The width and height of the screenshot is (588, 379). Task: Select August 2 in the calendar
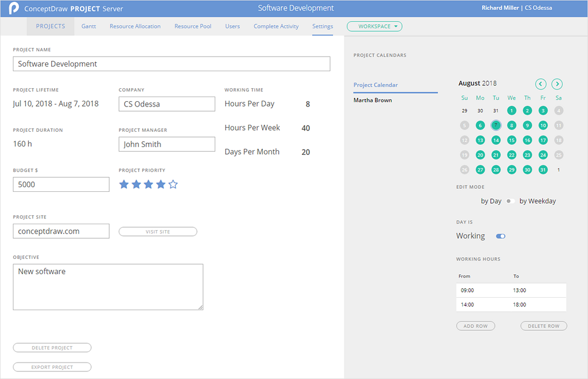click(527, 111)
